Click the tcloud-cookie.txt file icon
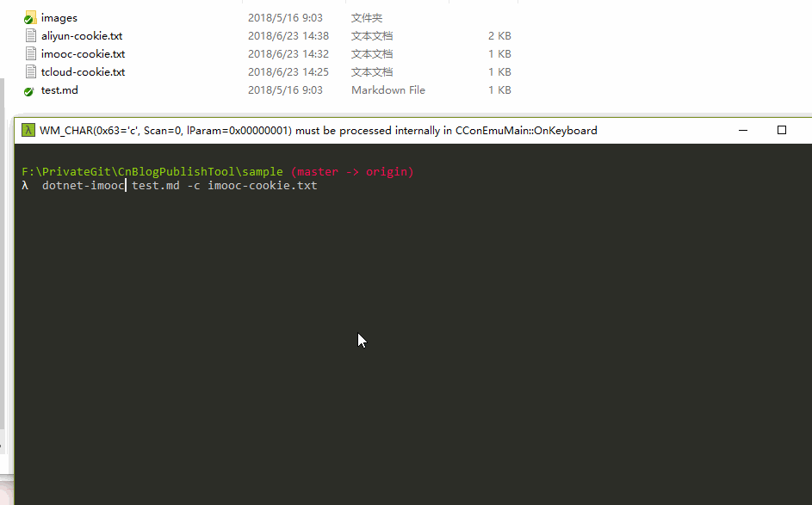This screenshot has height=505, width=812. point(30,72)
